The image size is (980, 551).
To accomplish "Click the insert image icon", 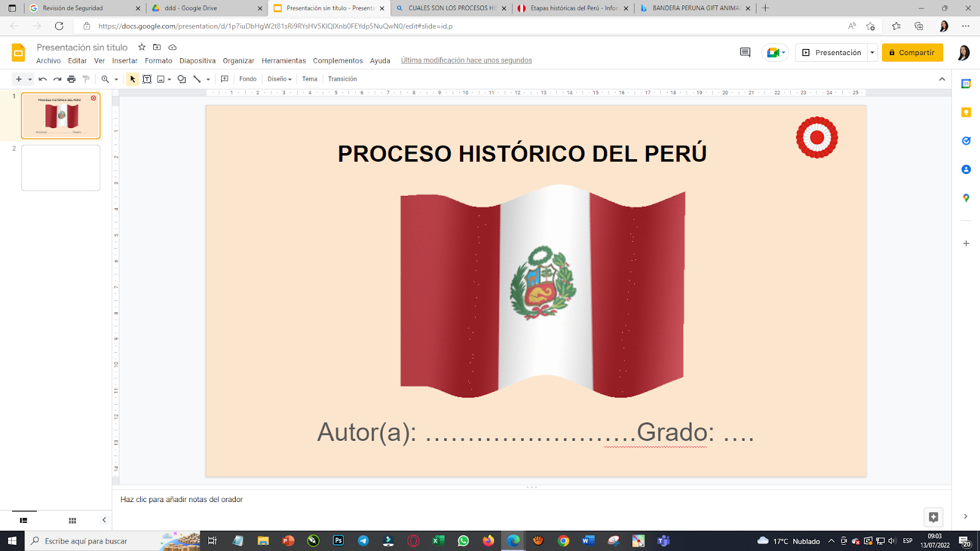I will coord(161,79).
